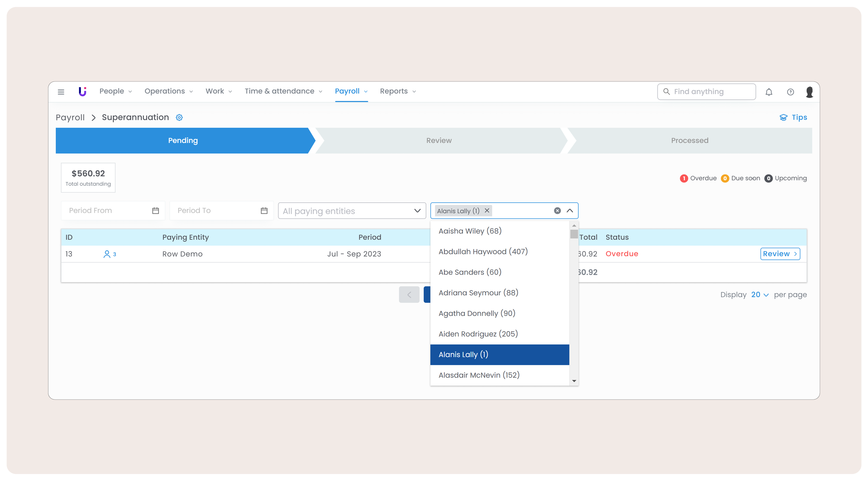Viewport: 868px width, 481px height.
Task: Open Superannuation settings gear icon
Action: point(179,117)
